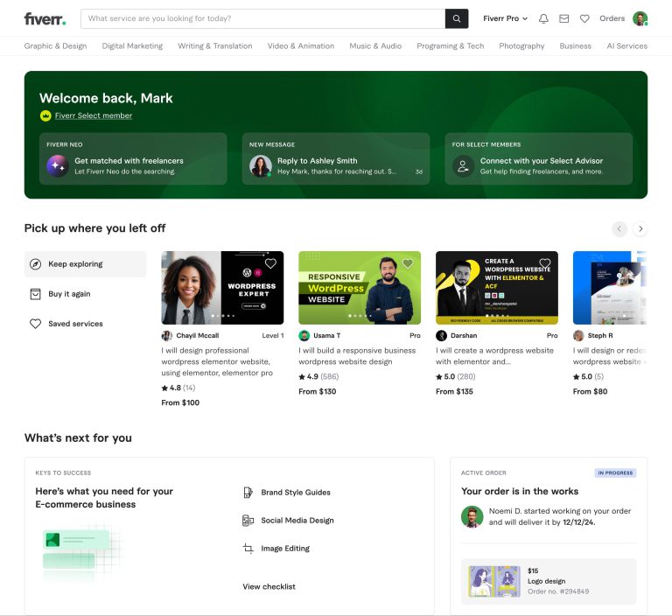Open Graphic & Design category
Screen dimensions: 672x616
pos(55,45)
